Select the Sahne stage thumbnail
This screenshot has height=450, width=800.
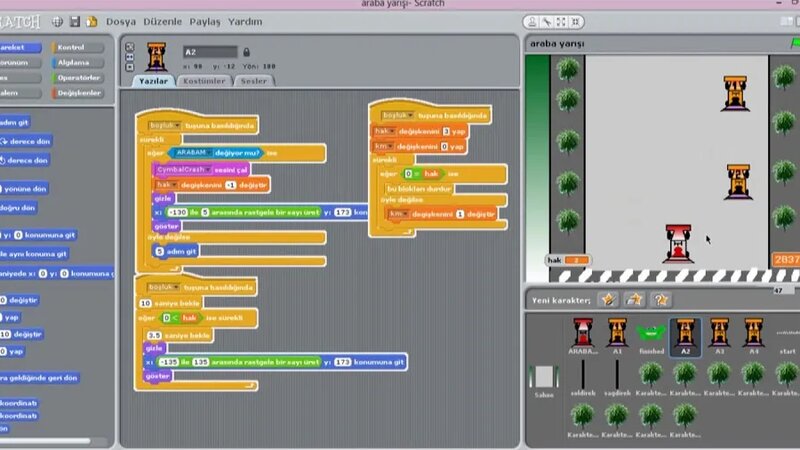tap(544, 381)
